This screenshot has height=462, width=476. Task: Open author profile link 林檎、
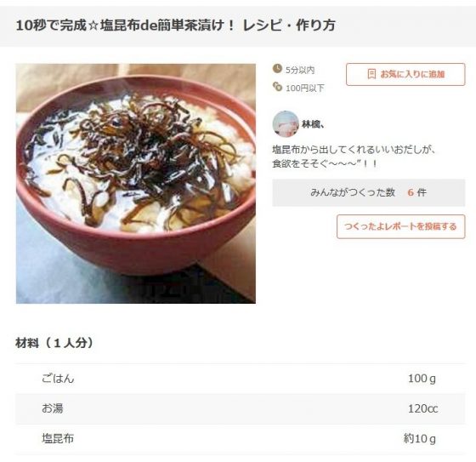(313, 124)
